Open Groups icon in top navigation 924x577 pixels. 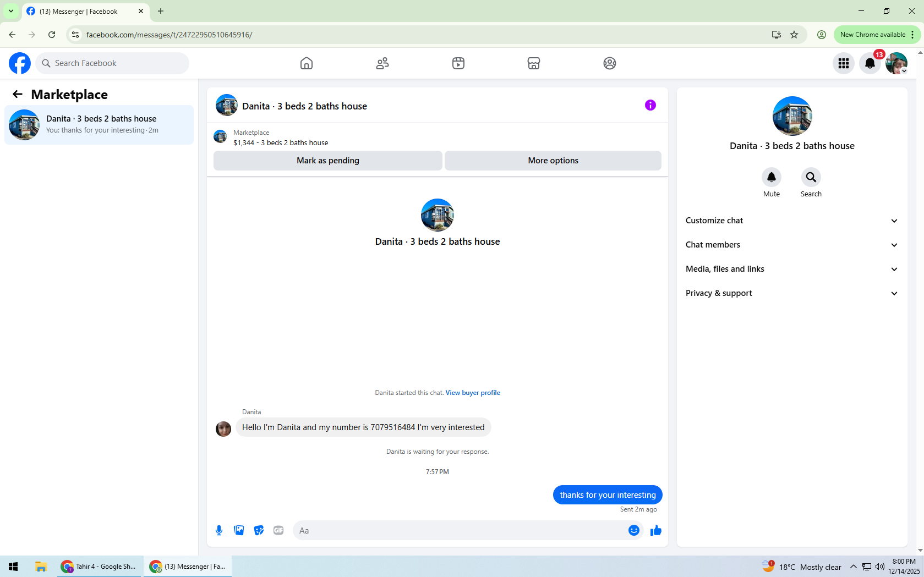(x=610, y=63)
